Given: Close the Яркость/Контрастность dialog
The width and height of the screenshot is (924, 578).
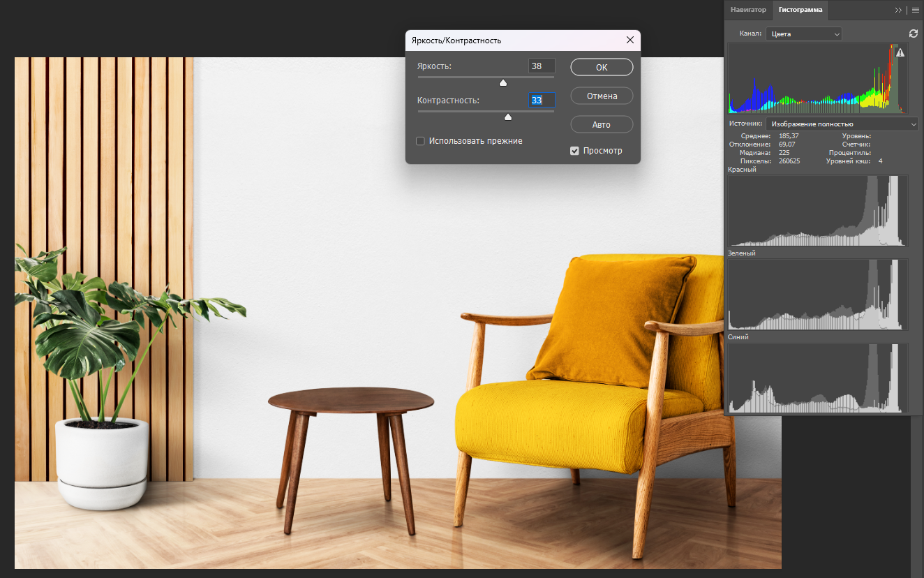Looking at the screenshot, I should 629,40.
